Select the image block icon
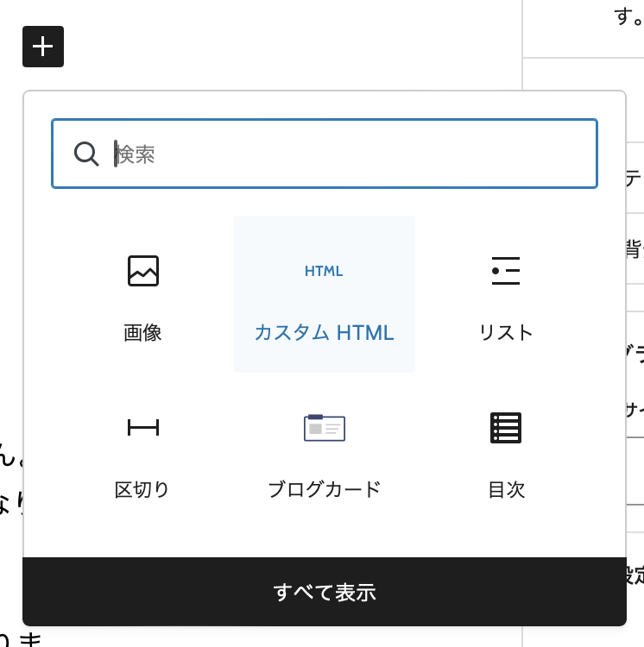Image resolution: width=644 pixels, height=647 pixels. click(x=143, y=271)
